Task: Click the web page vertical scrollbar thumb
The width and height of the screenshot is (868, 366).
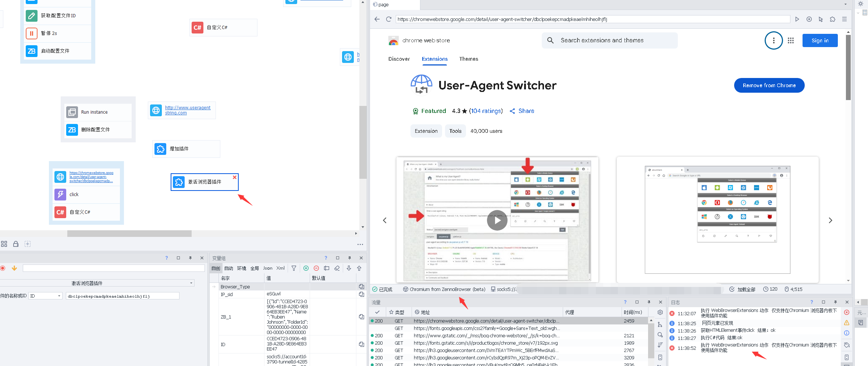Action: click(x=848, y=67)
